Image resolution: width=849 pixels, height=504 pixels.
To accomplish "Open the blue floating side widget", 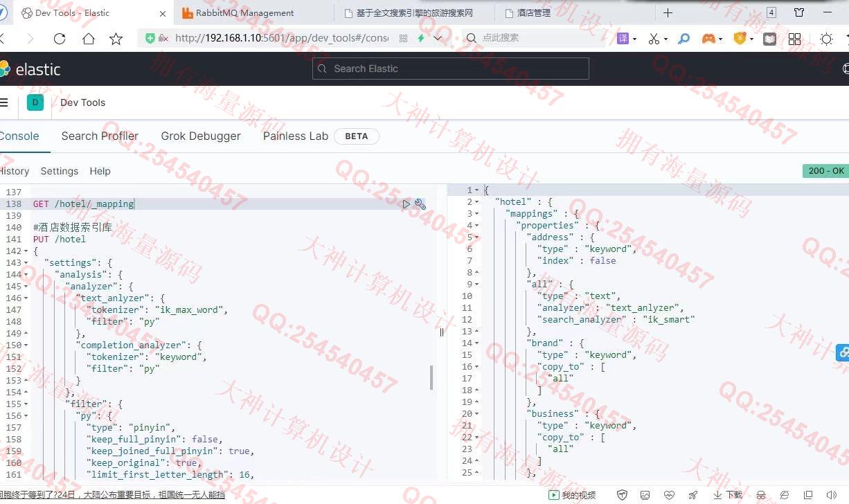I will click(x=843, y=352).
